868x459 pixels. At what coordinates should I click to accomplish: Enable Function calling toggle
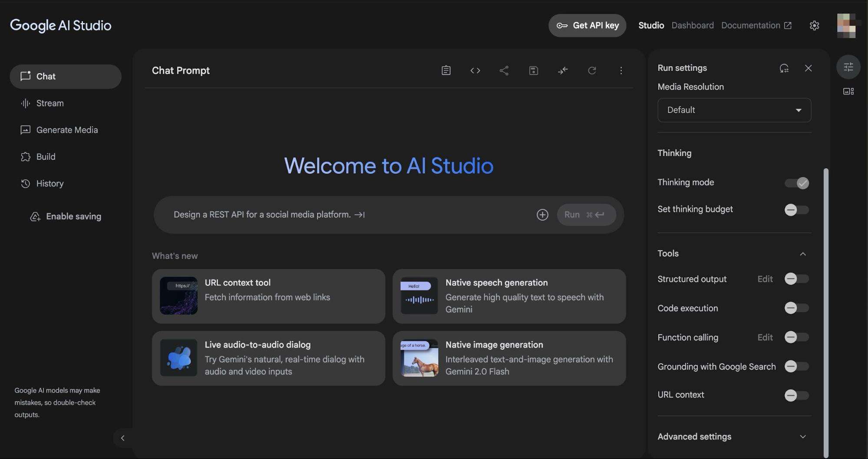click(796, 337)
